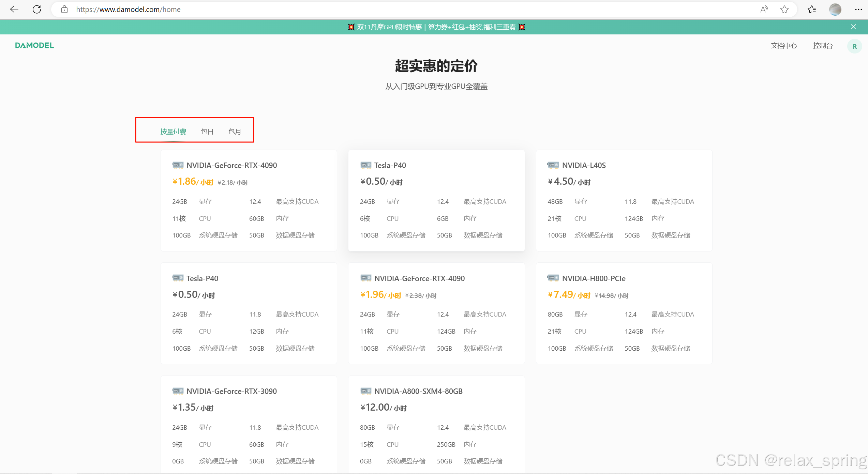
Task: Click 9核 CPU value on RTX-3090 card
Action: (x=177, y=445)
